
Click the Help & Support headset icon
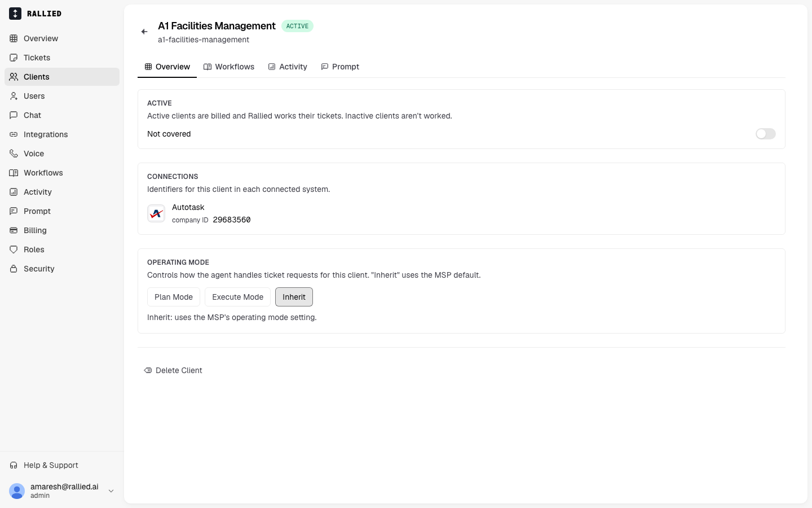pyautogui.click(x=14, y=465)
